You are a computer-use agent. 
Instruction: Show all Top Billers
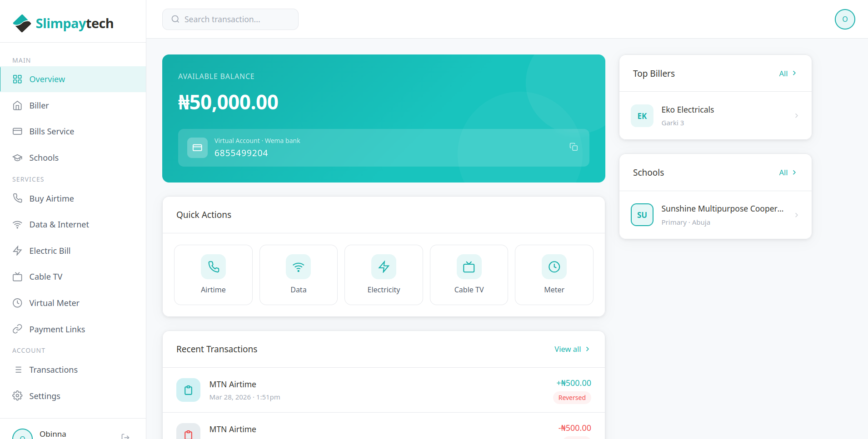click(x=787, y=74)
